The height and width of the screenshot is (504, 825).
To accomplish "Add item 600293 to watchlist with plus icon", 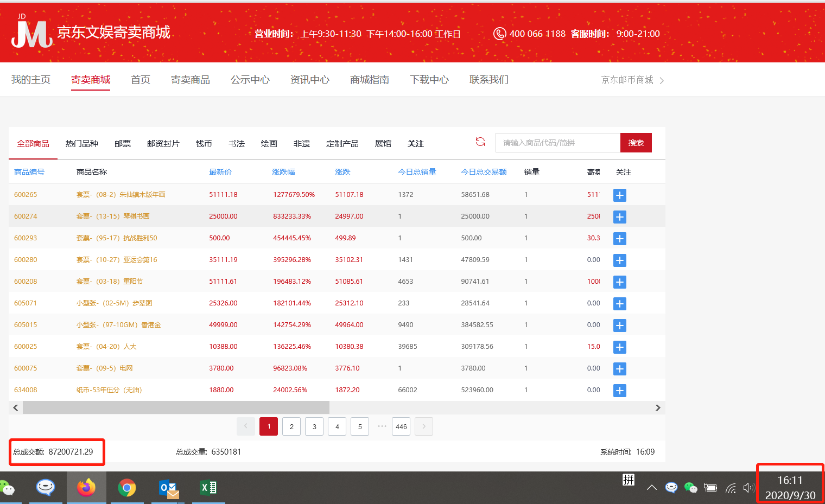I will point(620,239).
